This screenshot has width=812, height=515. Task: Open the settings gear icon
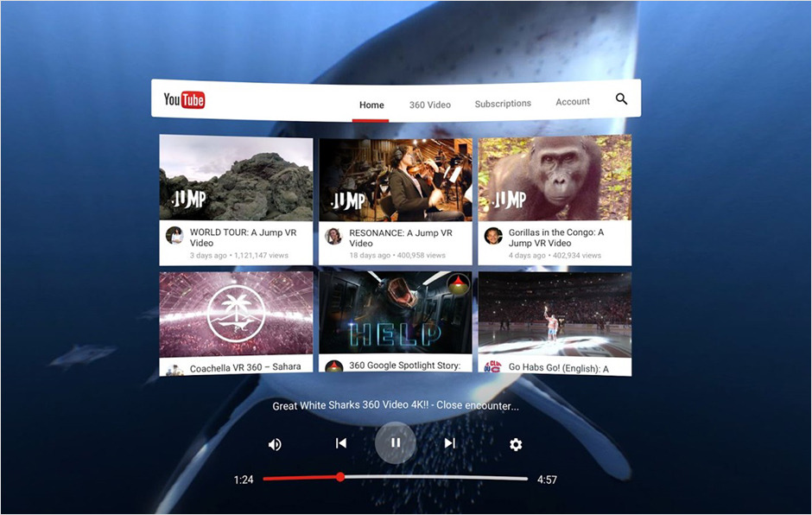[516, 444]
